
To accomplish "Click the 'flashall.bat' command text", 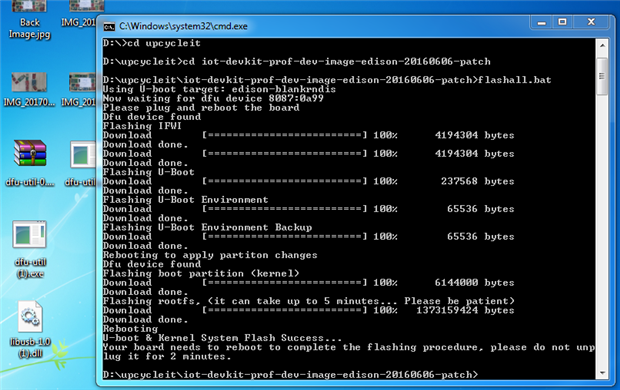I will coord(514,80).
